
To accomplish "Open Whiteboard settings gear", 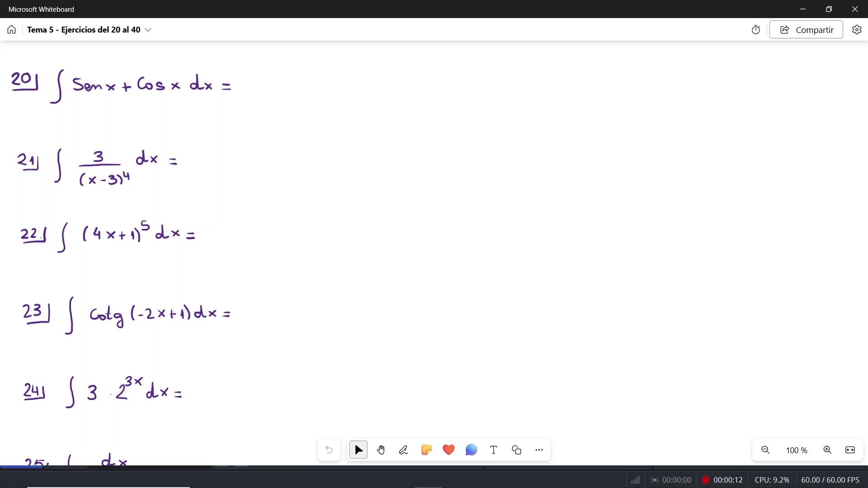I will pyautogui.click(x=857, y=30).
